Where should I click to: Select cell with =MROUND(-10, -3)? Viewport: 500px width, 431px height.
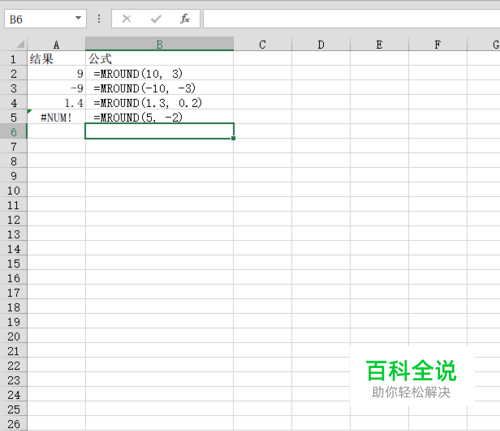(x=159, y=88)
